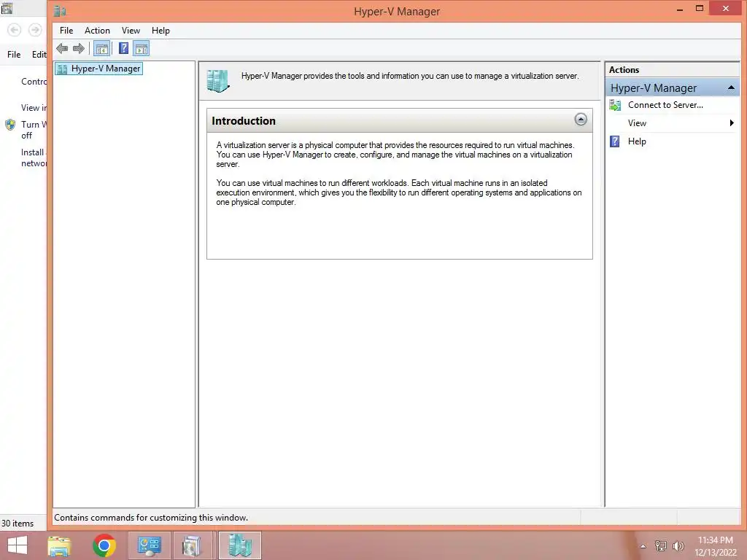Click the 30 items status text
The image size is (747, 560).
tap(18, 524)
